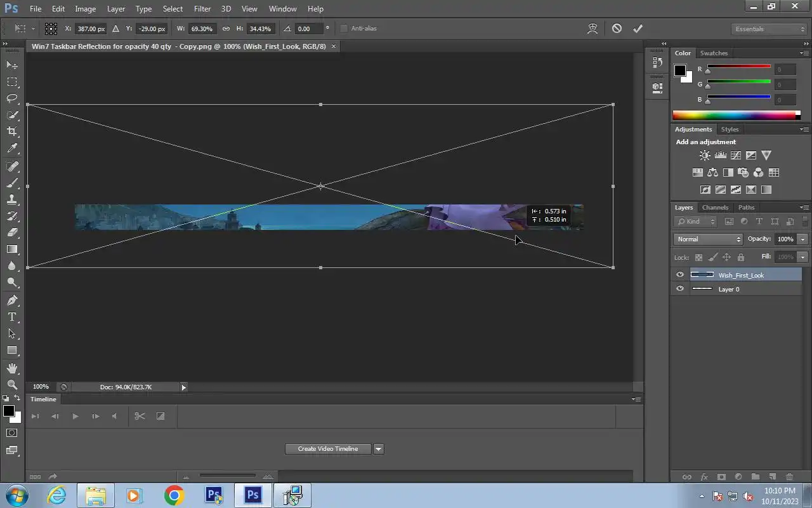Select the Blur tool
This screenshot has width=812, height=508.
tap(12, 266)
